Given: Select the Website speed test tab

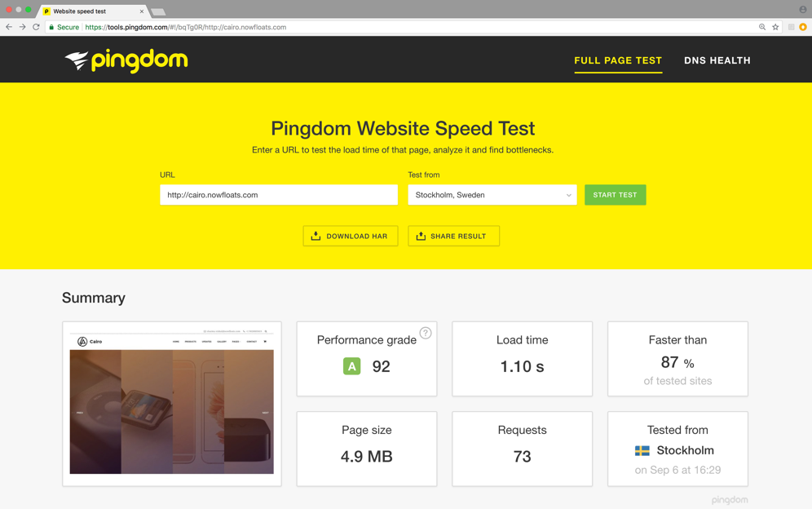Looking at the screenshot, I should click(x=92, y=11).
